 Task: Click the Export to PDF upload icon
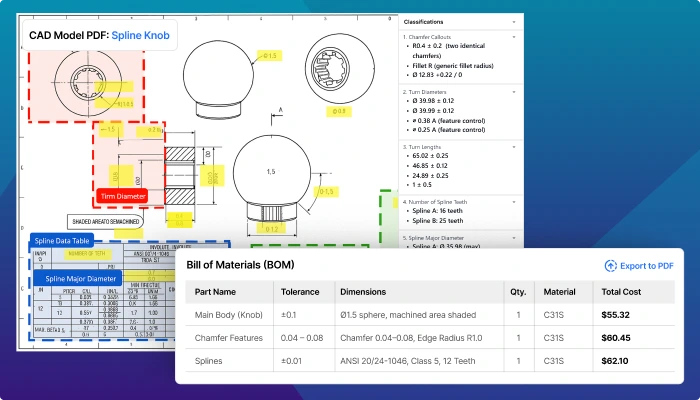[x=610, y=266]
